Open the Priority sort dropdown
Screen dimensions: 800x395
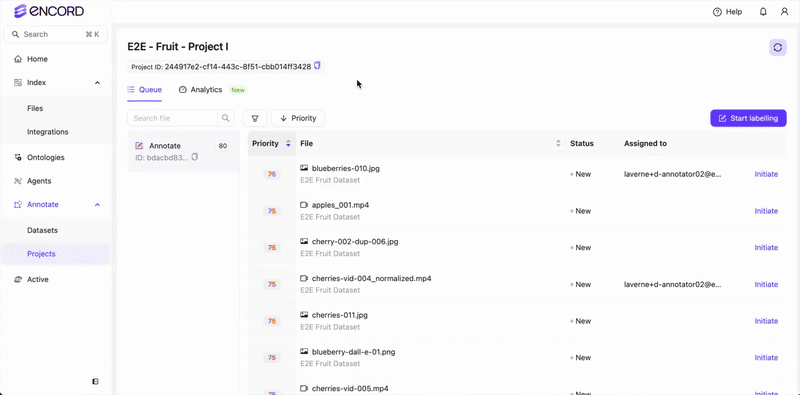pos(298,118)
